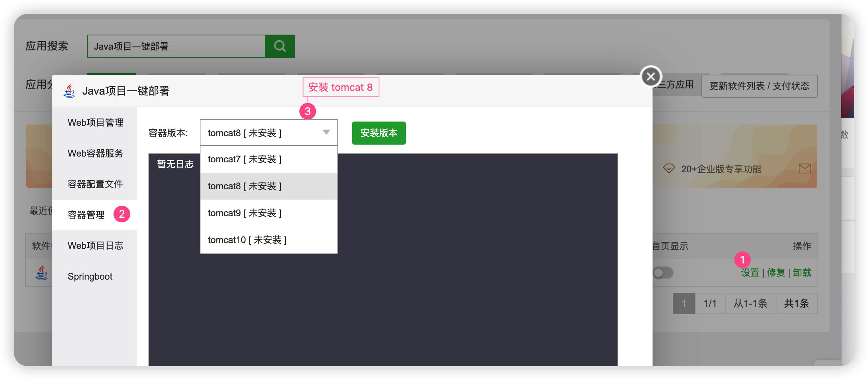Click the 从1-1条 range text
The width and height of the screenshot is (868, 380).
point(750,303)
